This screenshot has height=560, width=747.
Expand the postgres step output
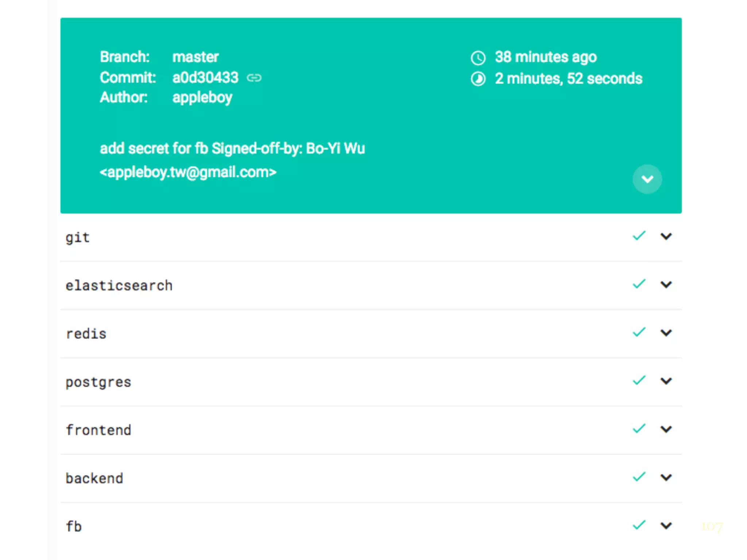[x=666, y=381]
